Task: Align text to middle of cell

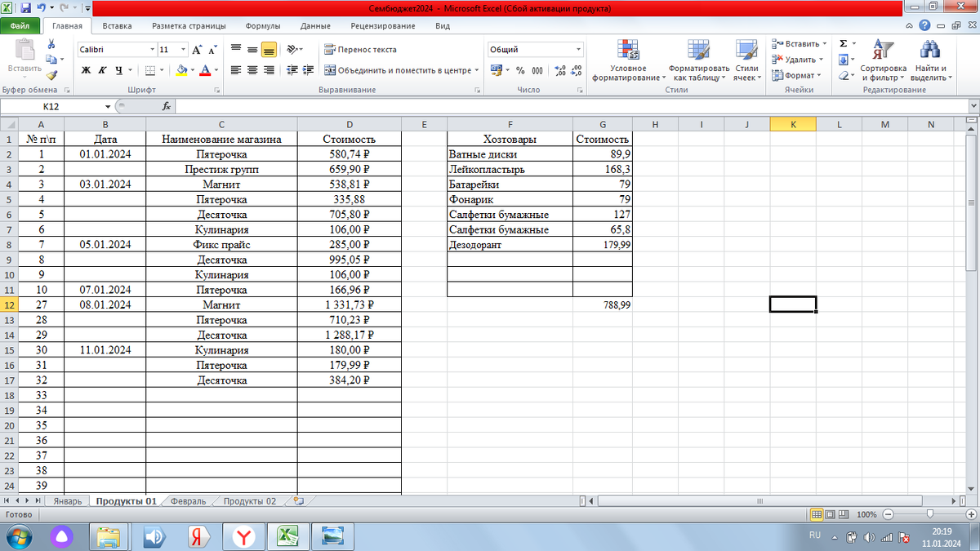Action: point(252,49)
